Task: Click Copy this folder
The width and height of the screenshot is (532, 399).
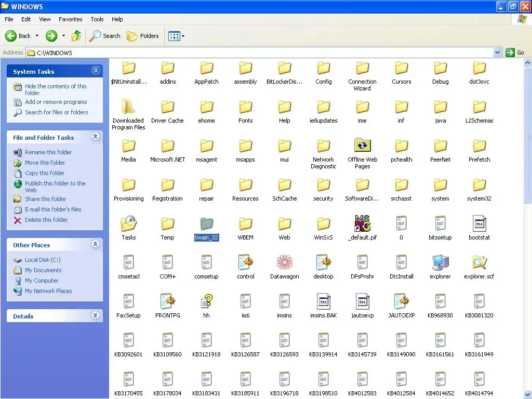Action: [45, 173]
